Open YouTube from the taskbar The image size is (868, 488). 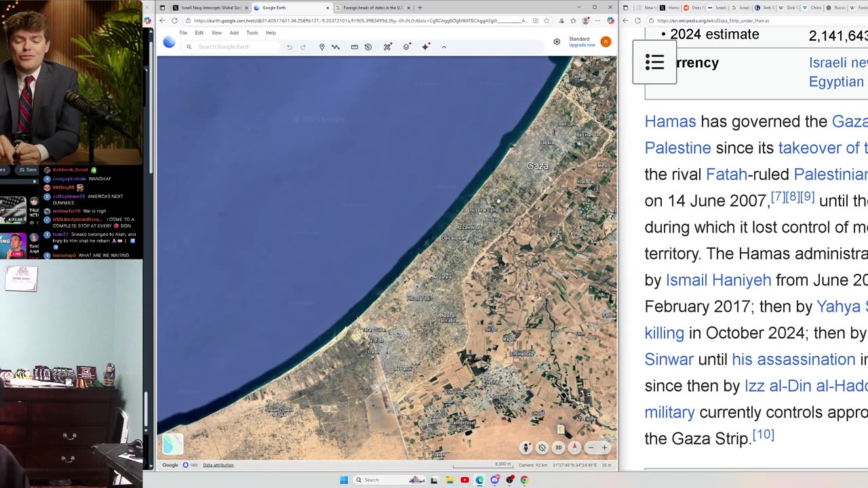pos(465,480)
